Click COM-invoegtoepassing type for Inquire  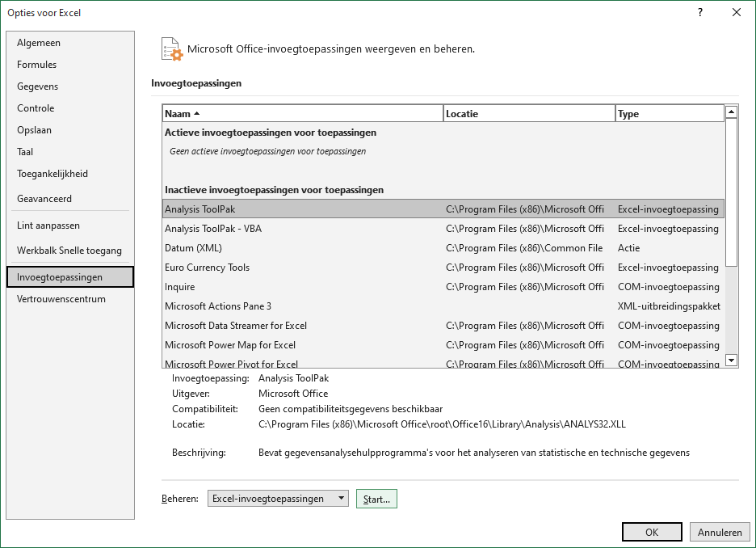(x=668, y=287)
